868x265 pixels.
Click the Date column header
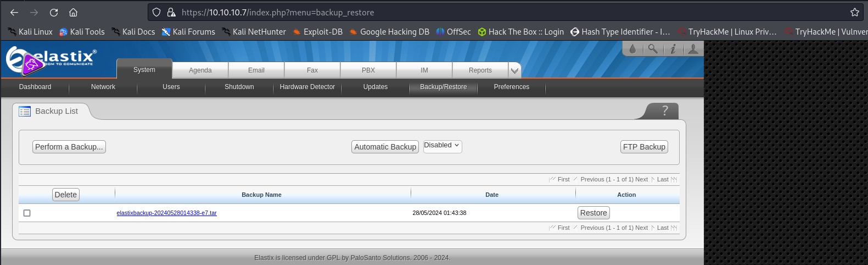(x=492, y=195)
